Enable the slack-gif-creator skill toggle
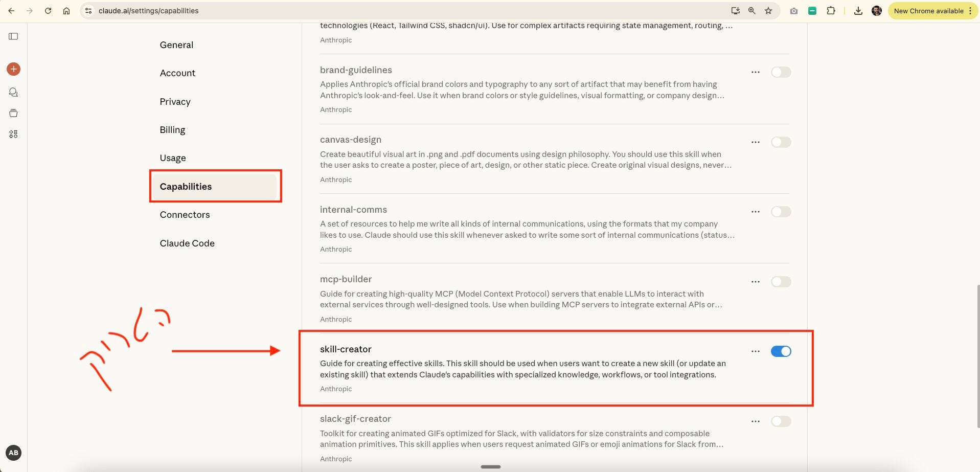 click(781, 421)
